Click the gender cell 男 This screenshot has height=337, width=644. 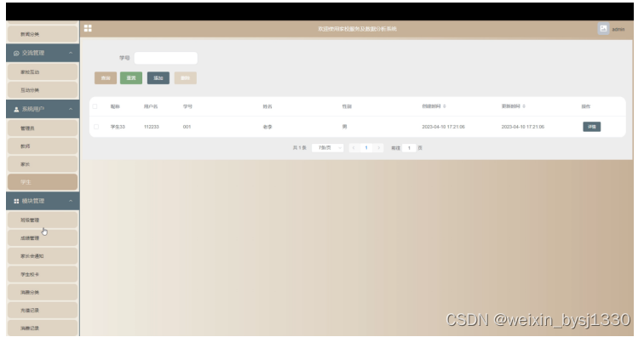[345, 127]
